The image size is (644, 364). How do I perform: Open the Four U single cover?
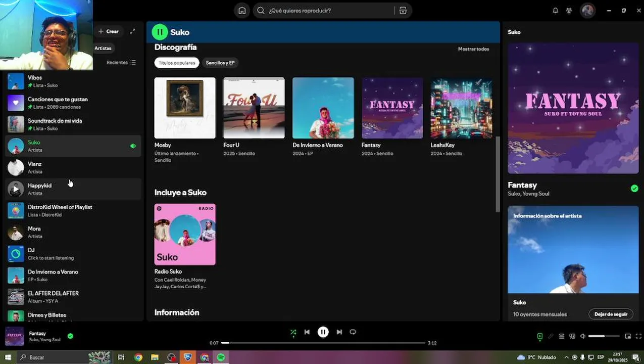point(254,108)
